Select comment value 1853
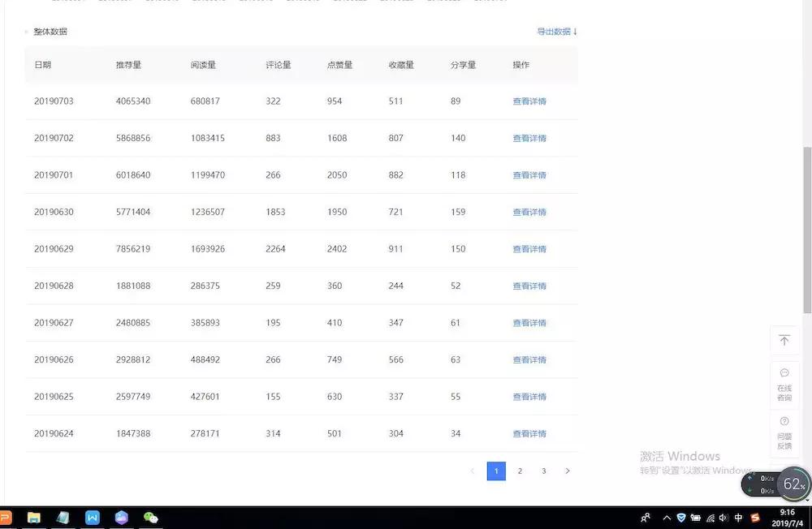The width and height of the screenshot is (812, 529). [x=275, y=213]
